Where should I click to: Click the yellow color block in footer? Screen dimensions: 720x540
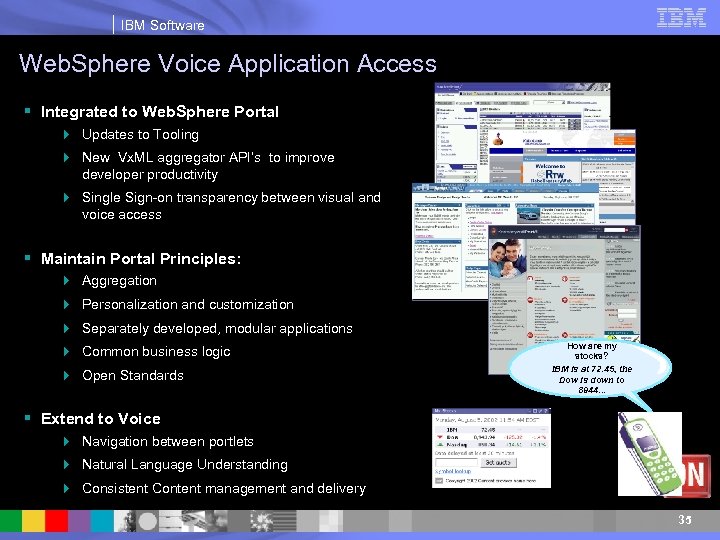pos(34,521)
